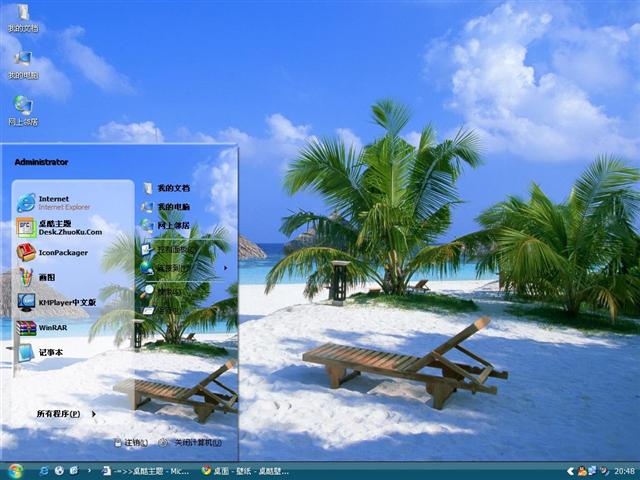Open the 网上邻居 desktop icon
Viewport: 640px width, 480px height.
pos(23,111)
